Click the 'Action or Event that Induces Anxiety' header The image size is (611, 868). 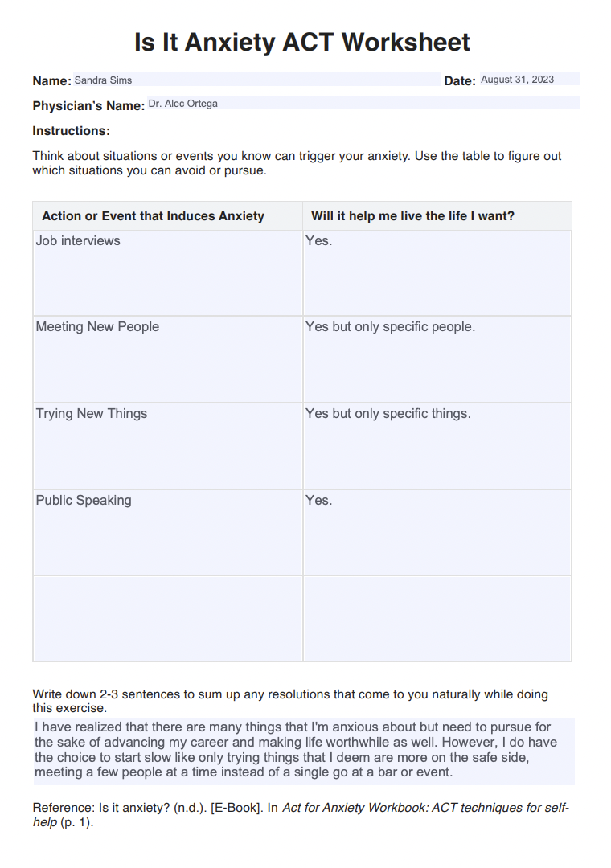click(153, 216)
